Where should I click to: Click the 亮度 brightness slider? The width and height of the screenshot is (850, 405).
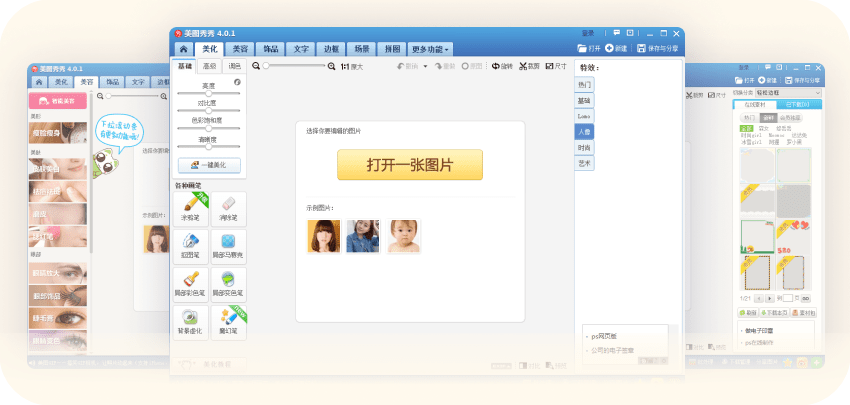[208, 93]
